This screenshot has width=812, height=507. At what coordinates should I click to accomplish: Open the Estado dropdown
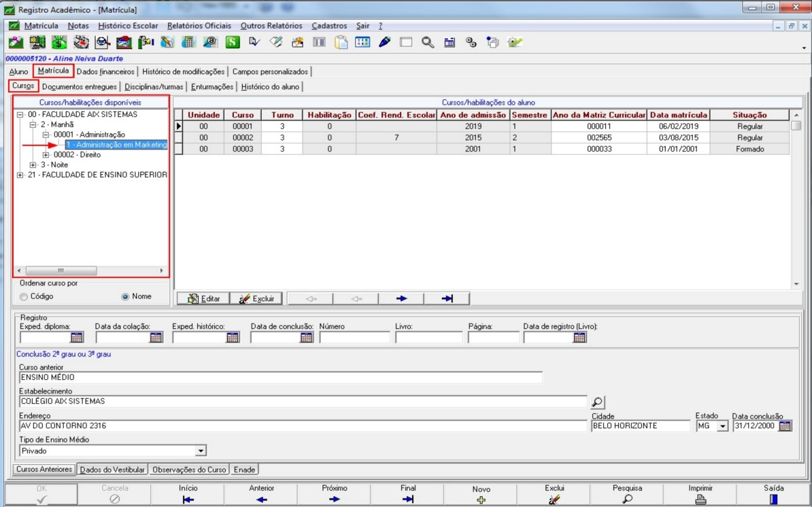(x=722, y=426)
